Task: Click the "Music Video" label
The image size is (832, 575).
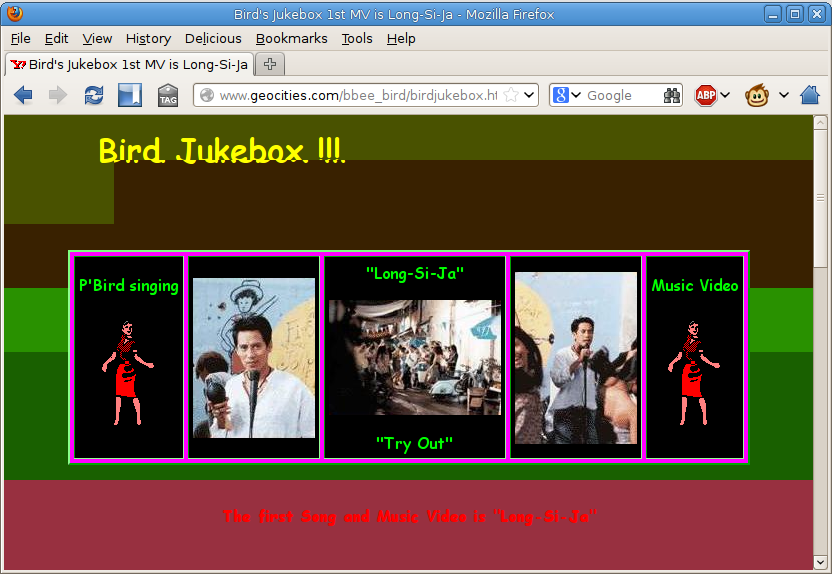Action: [x=695, y=285]
